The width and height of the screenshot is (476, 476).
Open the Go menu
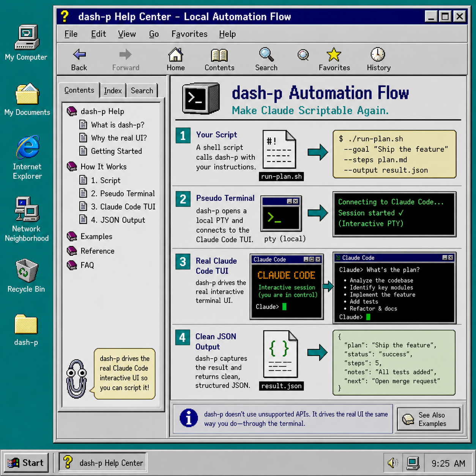tap(154, 34)
